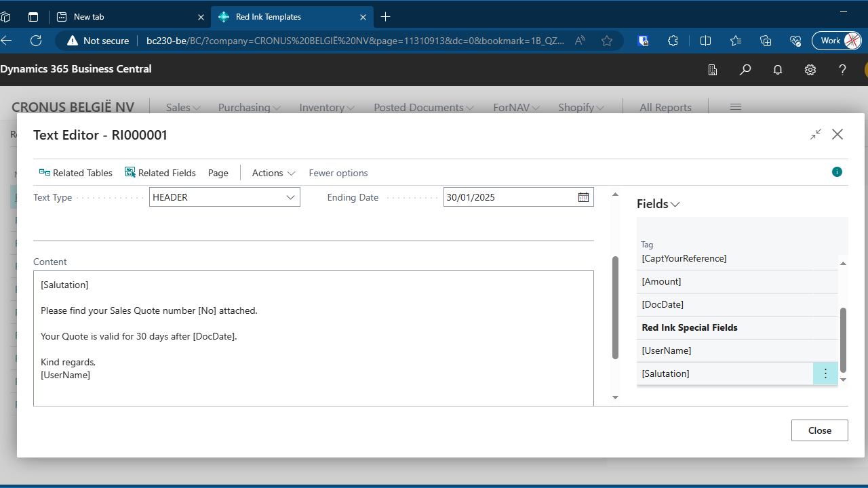
Task: Open the Actions dropdown menu
Action: tap(273, 173)
